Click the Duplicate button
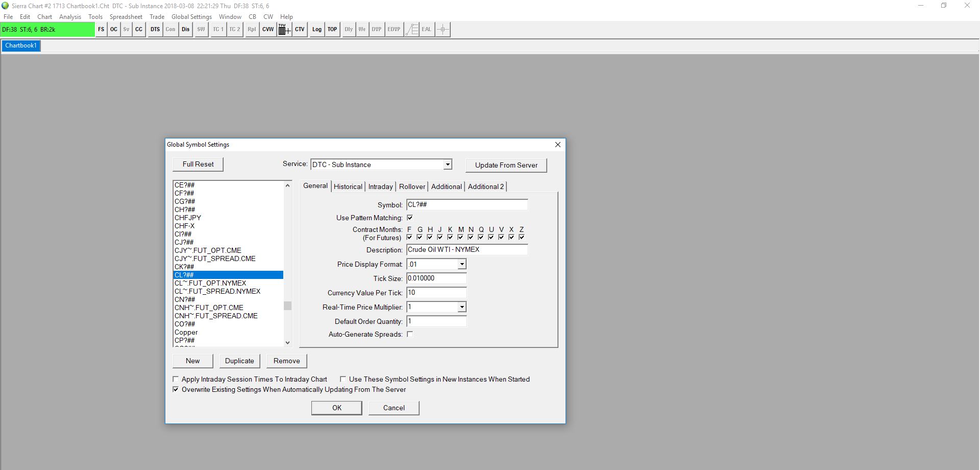 (239, 361)
